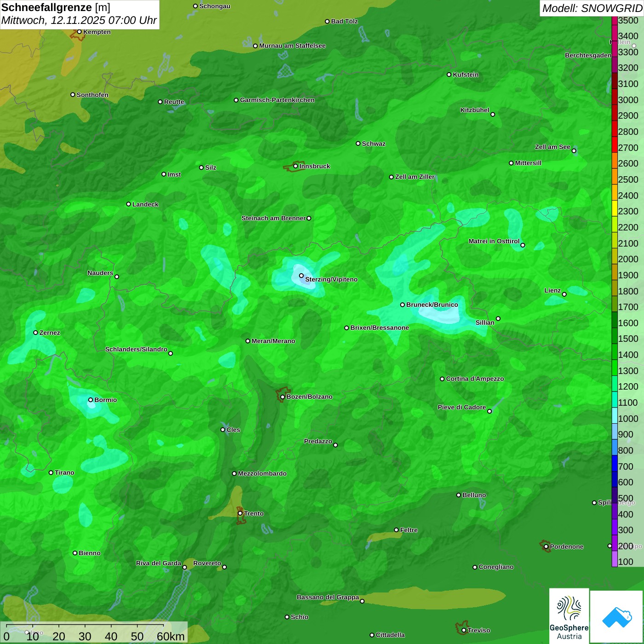
Task: Click the Cortina d'Ampezzo label
Action: pyautogui.click(x=475, y=379)
